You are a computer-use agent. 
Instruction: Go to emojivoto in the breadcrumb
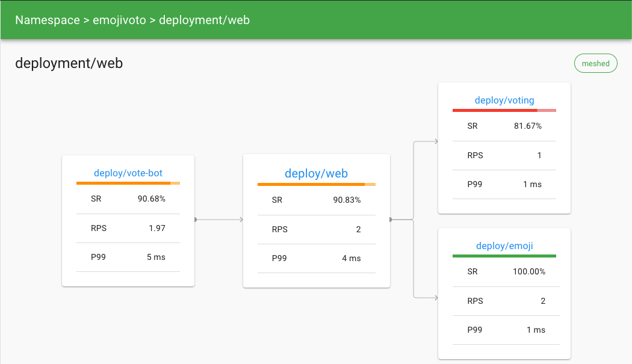pos(120,20)
